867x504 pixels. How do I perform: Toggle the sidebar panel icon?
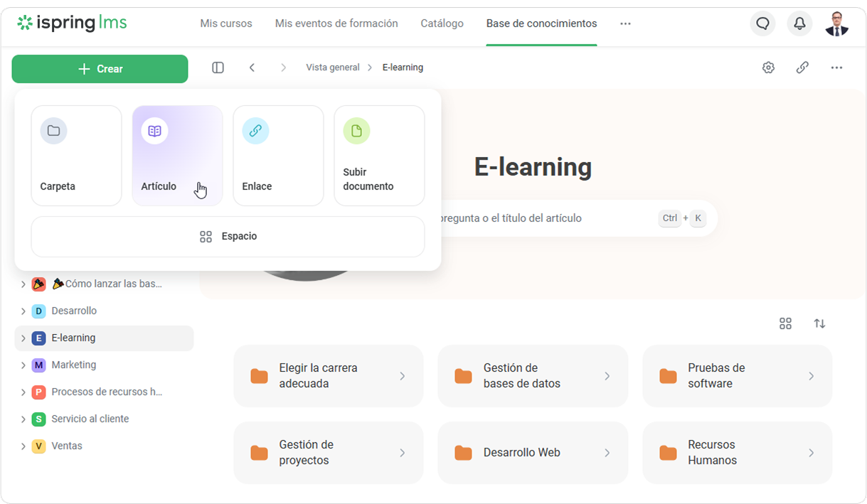click(x=218, y=68)
